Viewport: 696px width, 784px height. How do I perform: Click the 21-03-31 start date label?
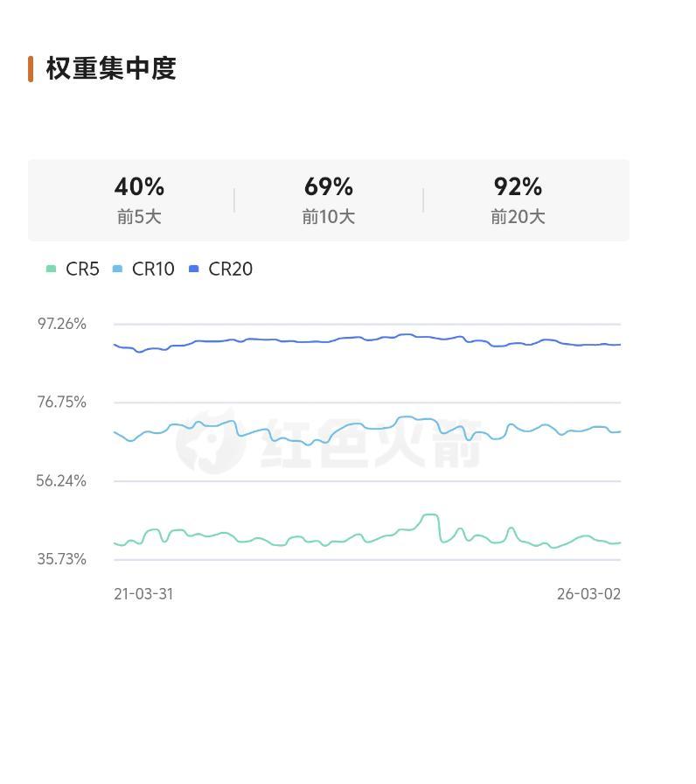pyautogui.click(x=143, y=594)
